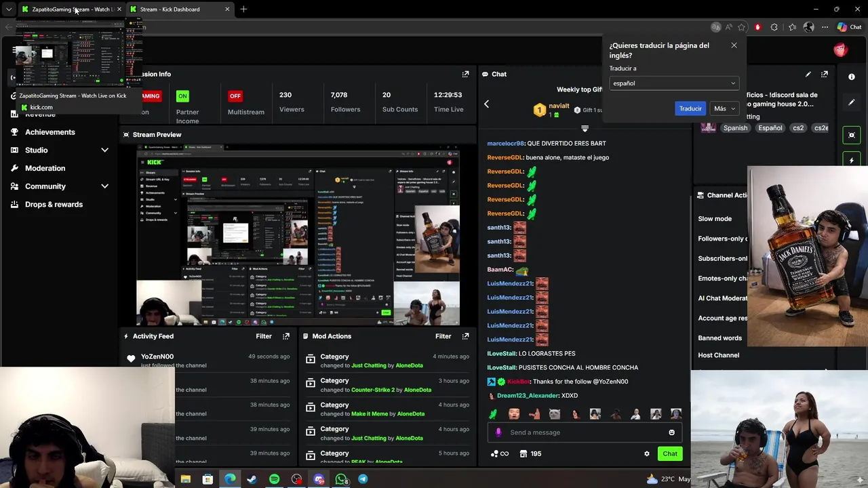
Task: Open WhatsApp from the taskbar
Action: 341,479
